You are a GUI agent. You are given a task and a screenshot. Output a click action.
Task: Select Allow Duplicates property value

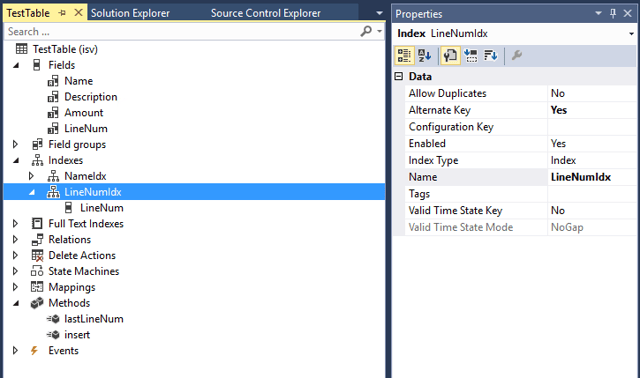[x=591, y=93]
